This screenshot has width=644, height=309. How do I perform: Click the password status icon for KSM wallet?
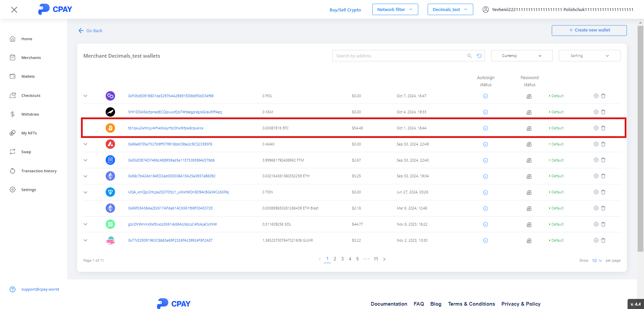[x=529, y=112]
